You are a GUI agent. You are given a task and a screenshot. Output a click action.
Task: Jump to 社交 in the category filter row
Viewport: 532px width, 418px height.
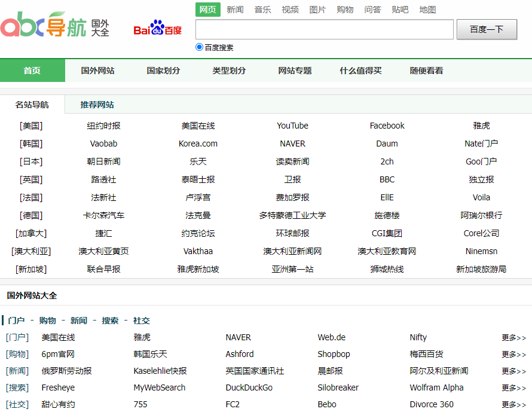(142, 321)
